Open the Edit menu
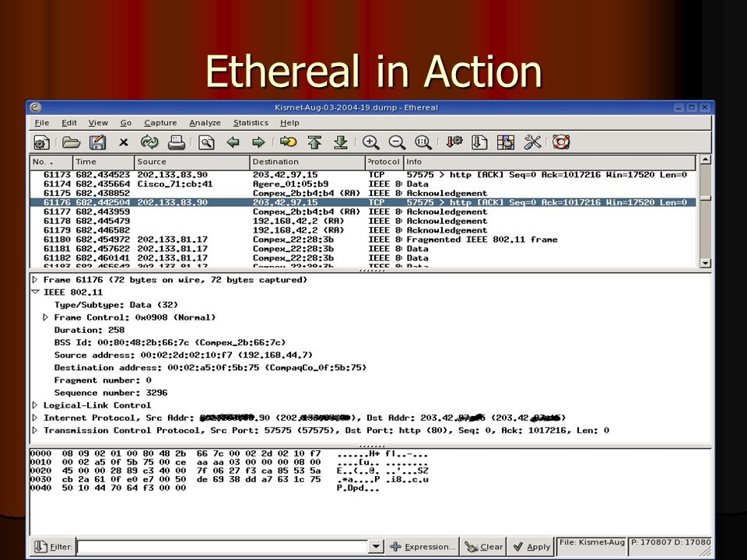 [x=69, y=123]
